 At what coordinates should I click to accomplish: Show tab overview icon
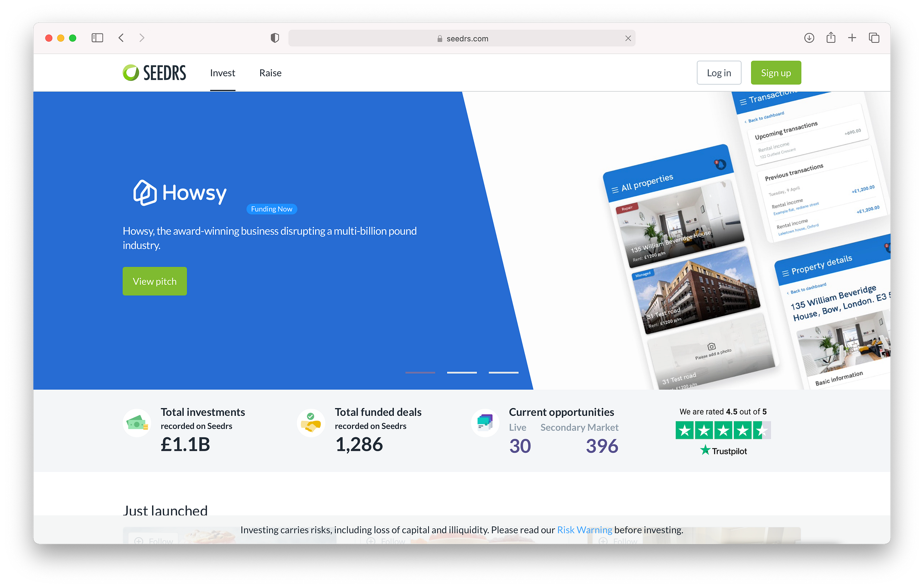tap(874, 38)
